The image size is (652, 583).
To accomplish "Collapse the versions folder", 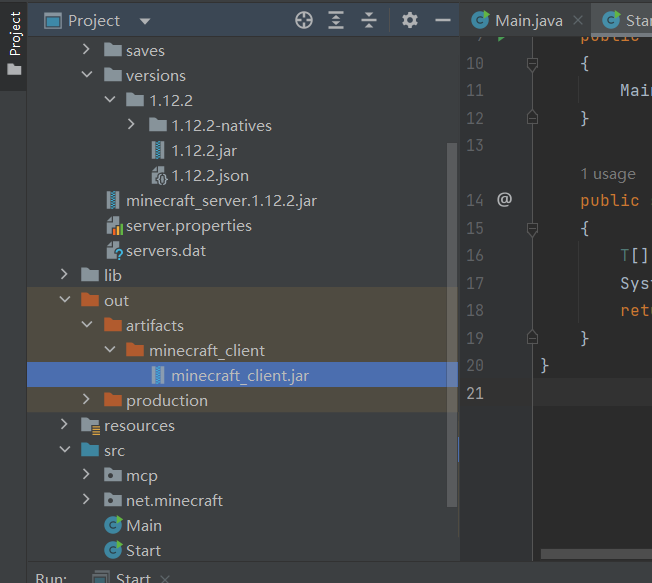I will tap(86, 75).
